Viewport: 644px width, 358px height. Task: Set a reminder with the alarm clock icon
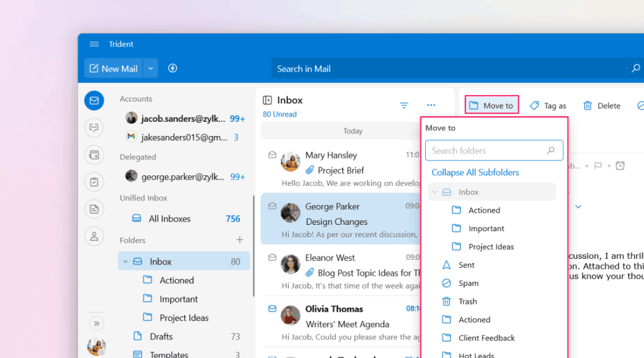tap(620, 166)
